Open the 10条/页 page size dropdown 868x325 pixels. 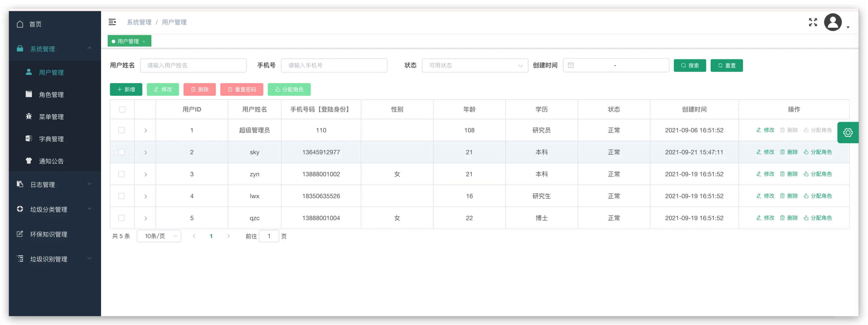[x=159, y=236]
